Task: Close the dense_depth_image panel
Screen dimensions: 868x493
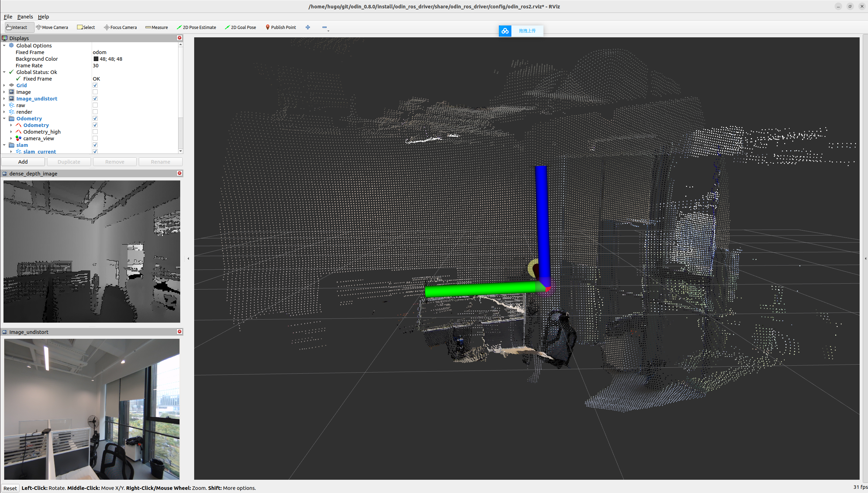Action: 180,173
